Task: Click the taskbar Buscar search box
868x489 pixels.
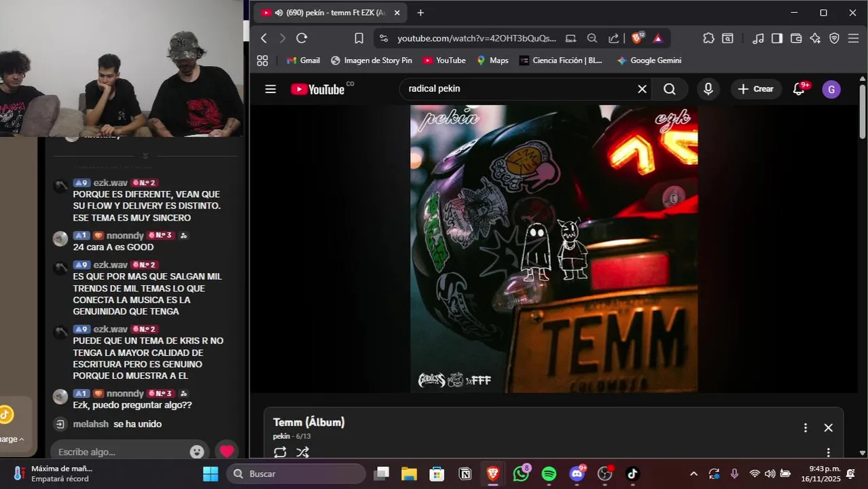Action: tap(296, 473)
